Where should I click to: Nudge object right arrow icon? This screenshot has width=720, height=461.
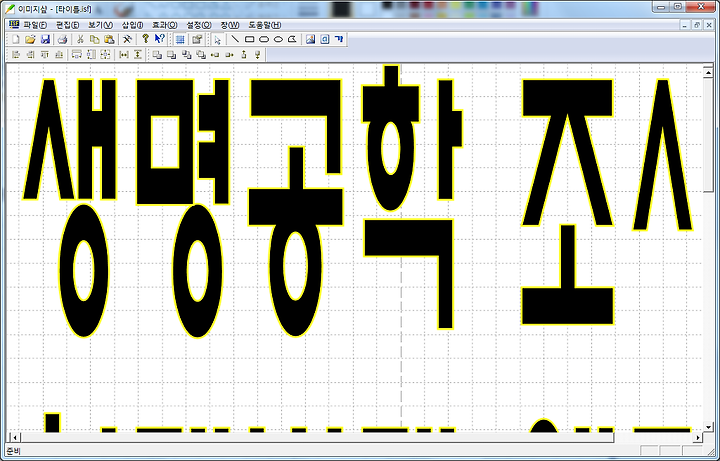point(229,55)
